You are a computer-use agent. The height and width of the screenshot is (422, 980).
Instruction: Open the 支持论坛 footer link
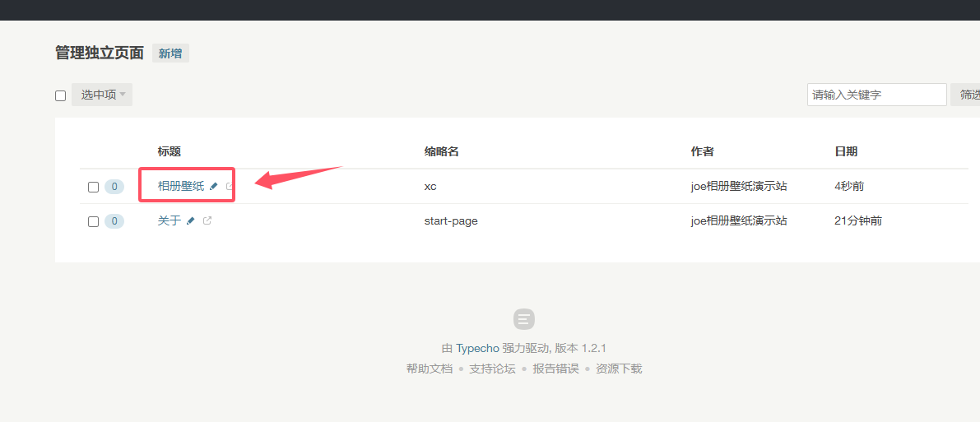pyautogui.click(x=493, y=369)
